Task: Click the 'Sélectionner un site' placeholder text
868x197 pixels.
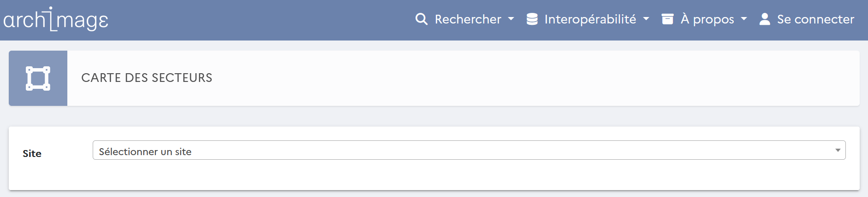Action: 145,151
